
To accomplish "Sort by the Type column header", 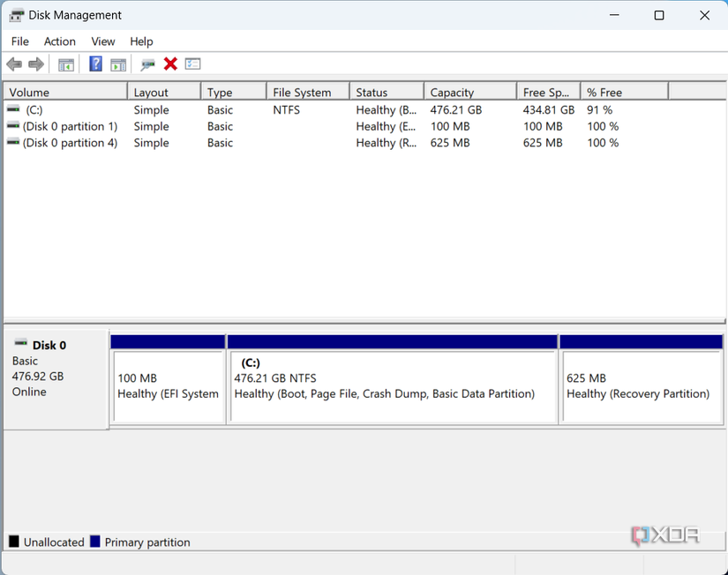I will click(234, 92).
